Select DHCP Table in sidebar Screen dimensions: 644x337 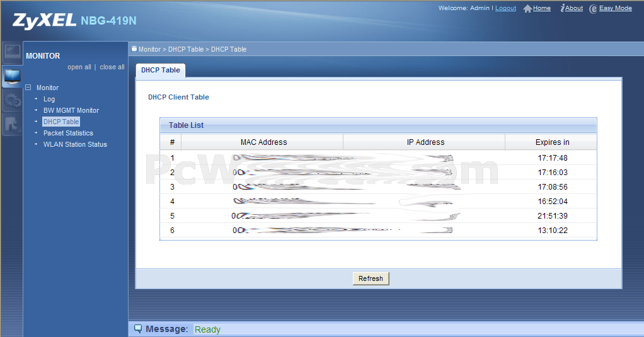tap(61, 122)
